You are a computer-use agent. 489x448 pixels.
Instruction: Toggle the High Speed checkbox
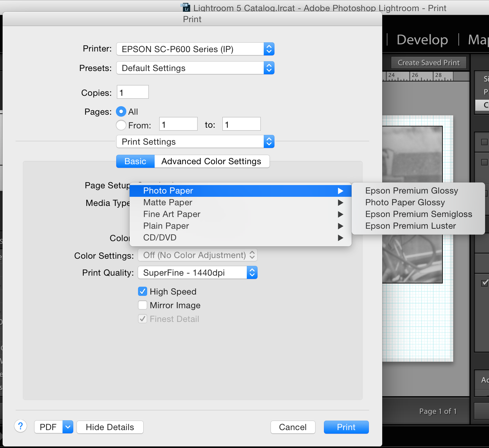pos(143,291)
